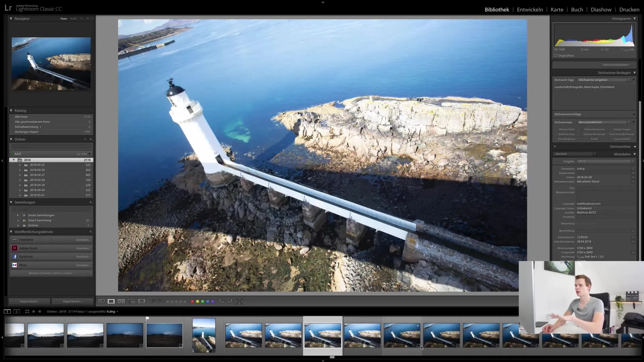Apply red color label
Viewport: 644px width, 362px height.
pyautogui.click(x=193, y=301)
